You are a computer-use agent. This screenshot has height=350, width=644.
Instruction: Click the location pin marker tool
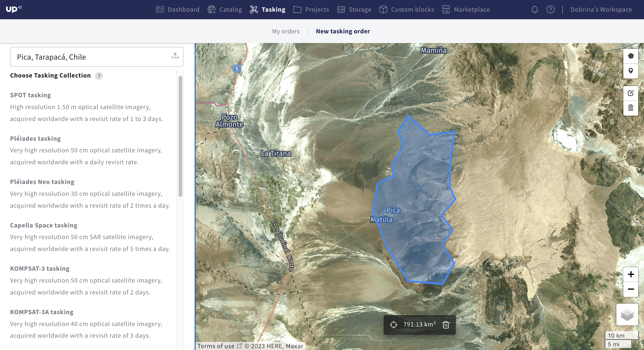(631, 71)
